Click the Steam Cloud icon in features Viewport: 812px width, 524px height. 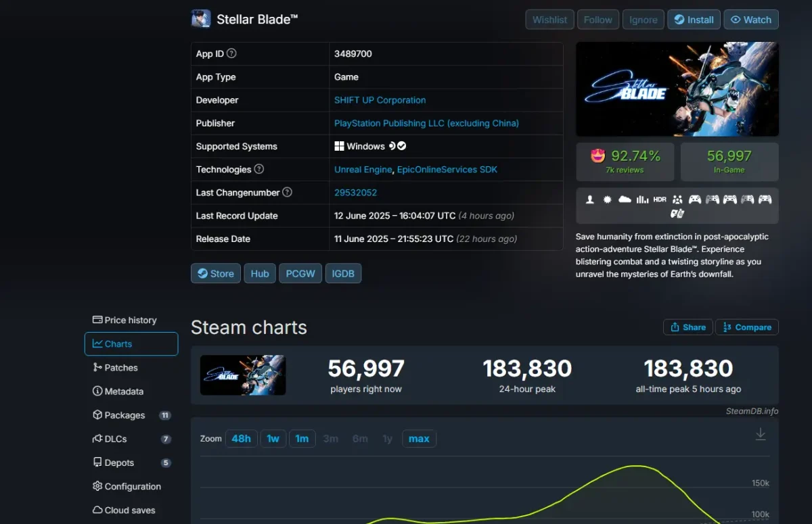coord(625,199)
